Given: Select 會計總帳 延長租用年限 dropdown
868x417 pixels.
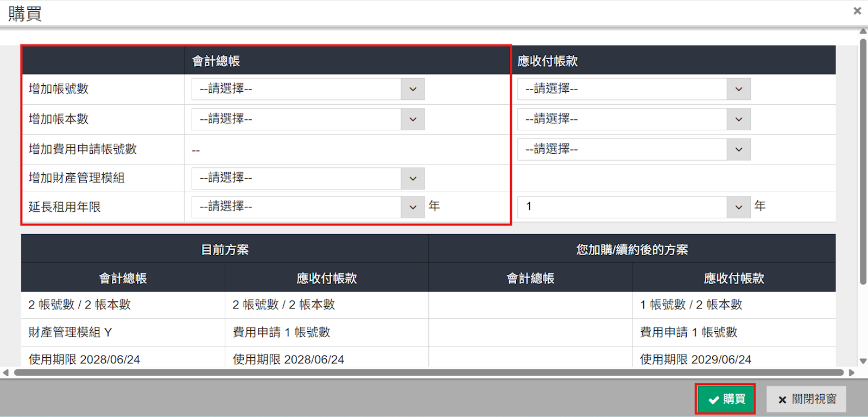Looking at the screenshot, I should click(308, 207).
